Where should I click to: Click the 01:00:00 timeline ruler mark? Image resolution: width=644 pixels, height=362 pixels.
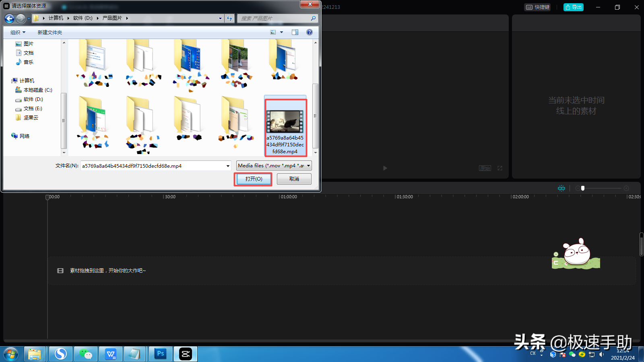point(289,197)
